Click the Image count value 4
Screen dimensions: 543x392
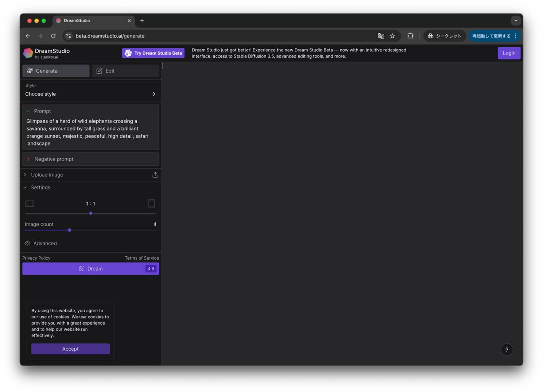coord(155,224)
